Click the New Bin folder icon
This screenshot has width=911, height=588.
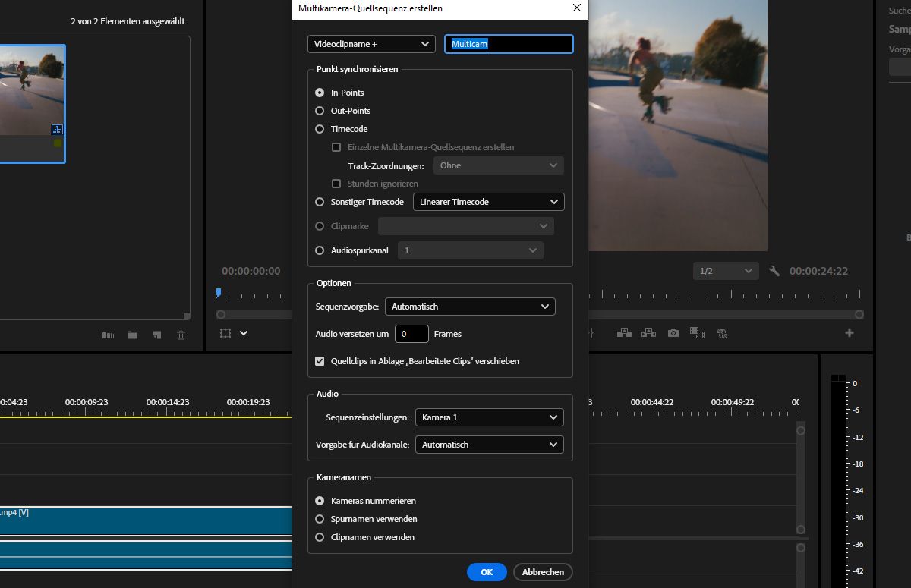(133, 334)
